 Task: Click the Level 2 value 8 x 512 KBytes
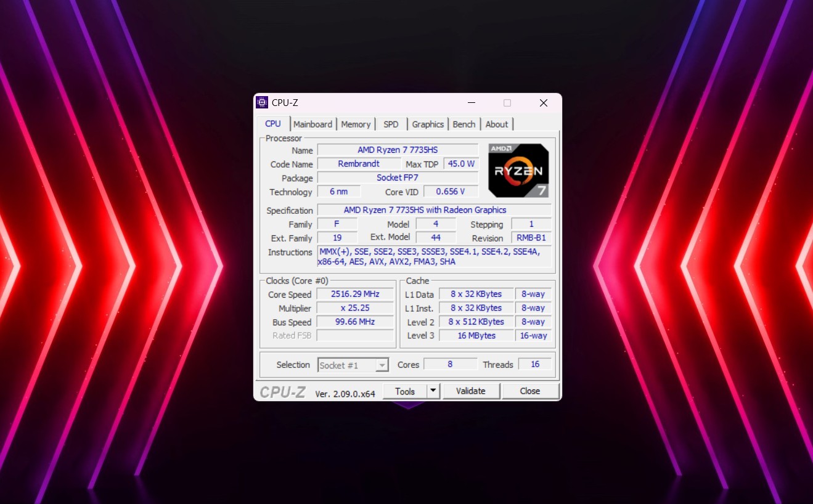pyautogui.click(x=476, y=322)
